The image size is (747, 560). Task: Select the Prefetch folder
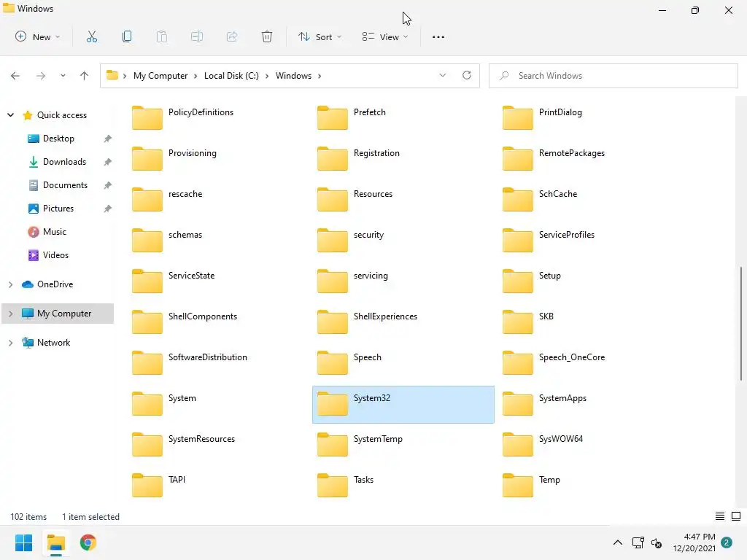coord(352,118)
